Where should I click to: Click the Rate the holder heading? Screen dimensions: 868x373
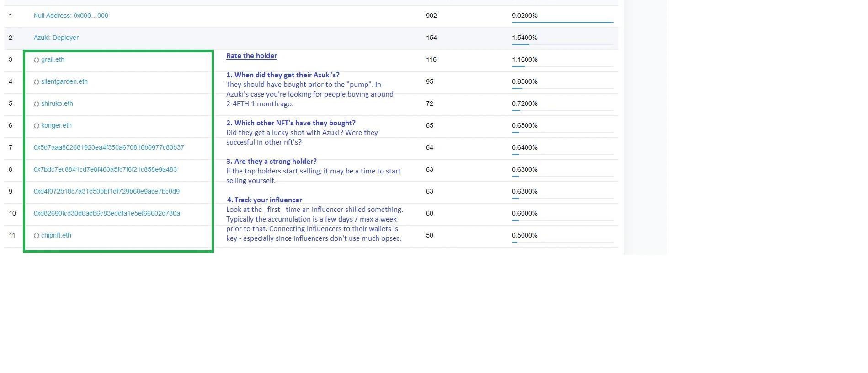(251, 56)
